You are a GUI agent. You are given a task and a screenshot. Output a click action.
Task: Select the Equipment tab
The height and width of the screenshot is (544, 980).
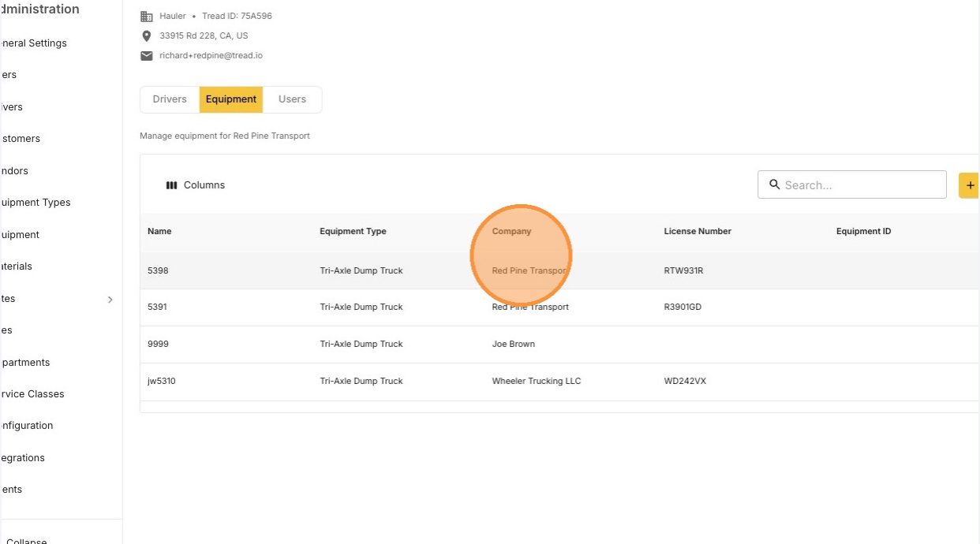point(231,99)
